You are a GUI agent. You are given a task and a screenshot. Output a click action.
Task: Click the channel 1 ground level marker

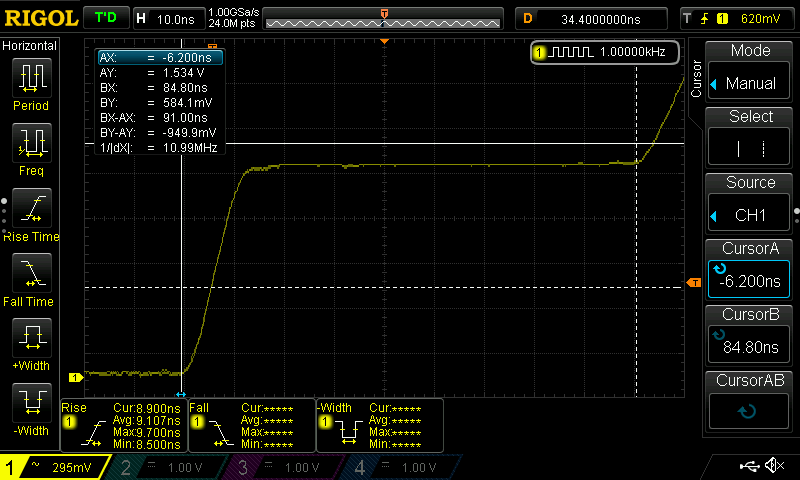[x=76, y=377]
